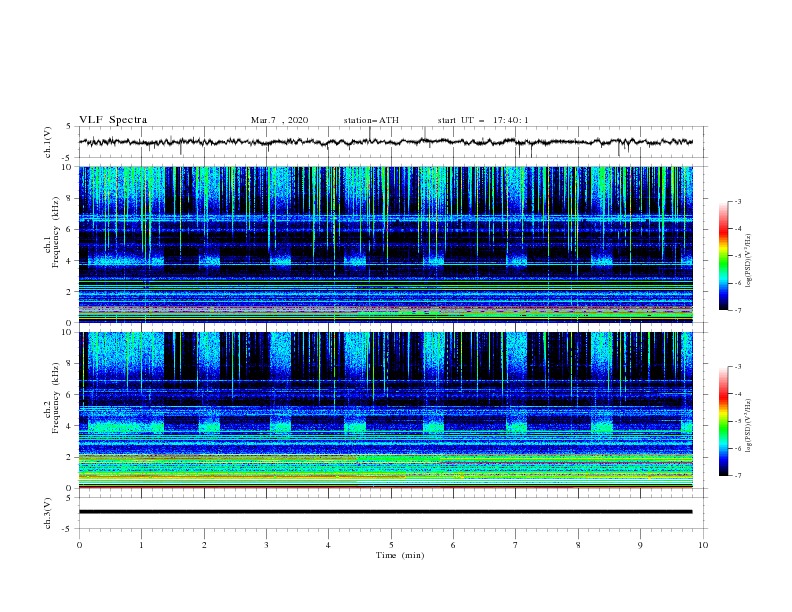The image size is (792, 612).
Task: Click the ch.2 frequency tick "6"
Action: point(69,395)
